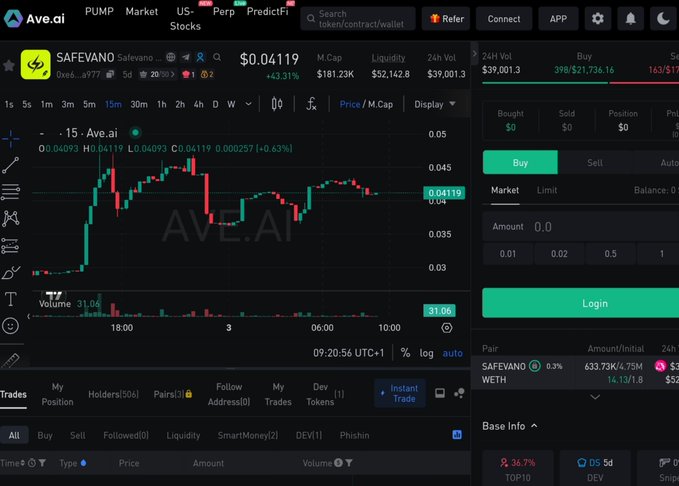Select the Buy side toggle
Viewport: 679px width, 486px height.
pos(520,162)
